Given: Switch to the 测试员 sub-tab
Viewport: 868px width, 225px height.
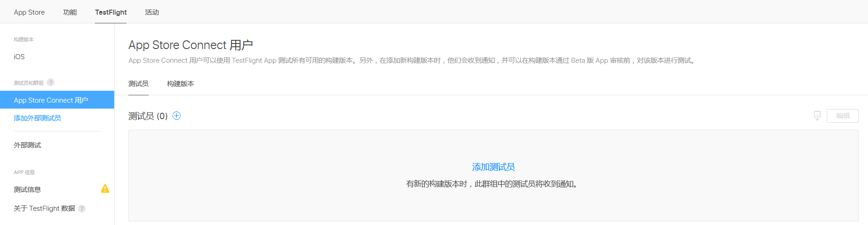Looking at the screenshot, I should (138, 84).
